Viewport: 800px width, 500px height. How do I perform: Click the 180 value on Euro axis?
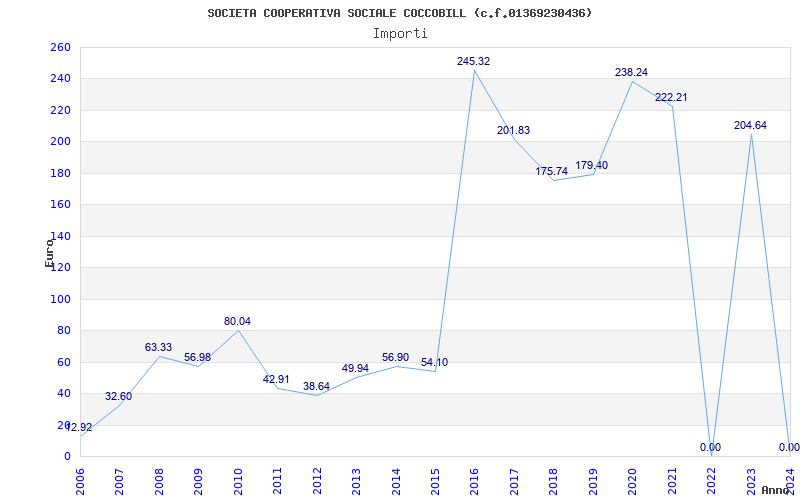tap(60, 173)
